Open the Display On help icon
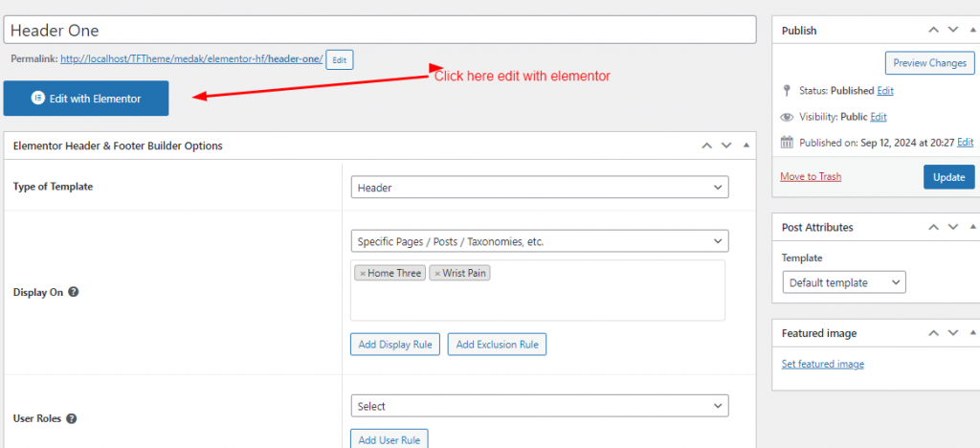This screenshot has width=980, height=448. coord(73,293)
